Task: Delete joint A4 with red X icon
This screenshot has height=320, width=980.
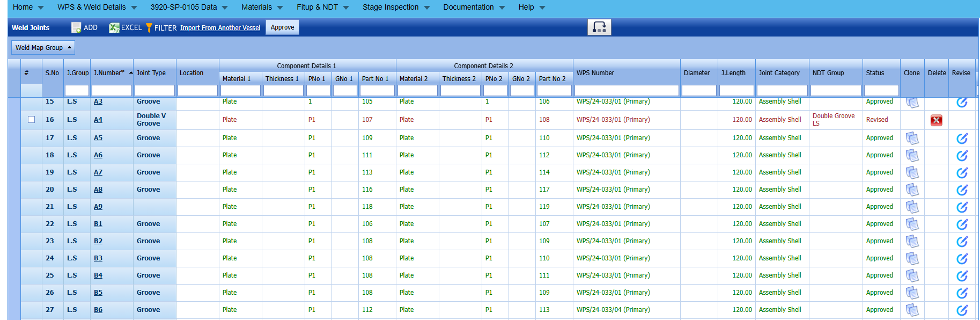Action: coord(936,120)
